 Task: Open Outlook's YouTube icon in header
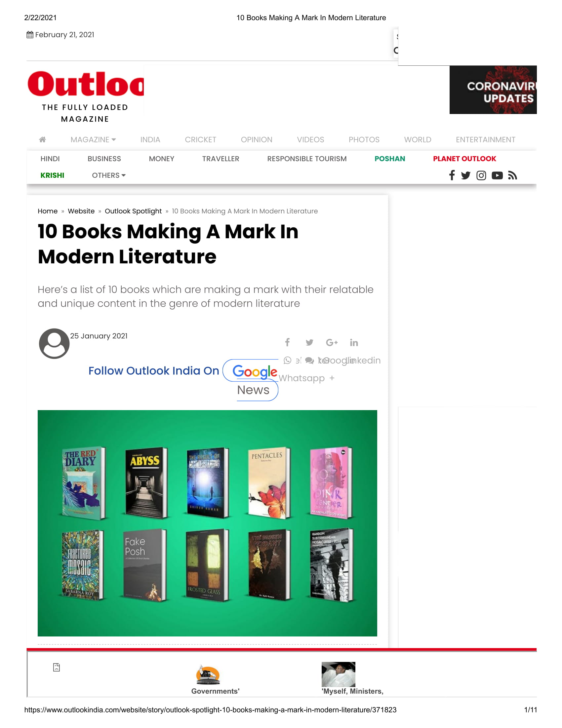pos(497,175)
